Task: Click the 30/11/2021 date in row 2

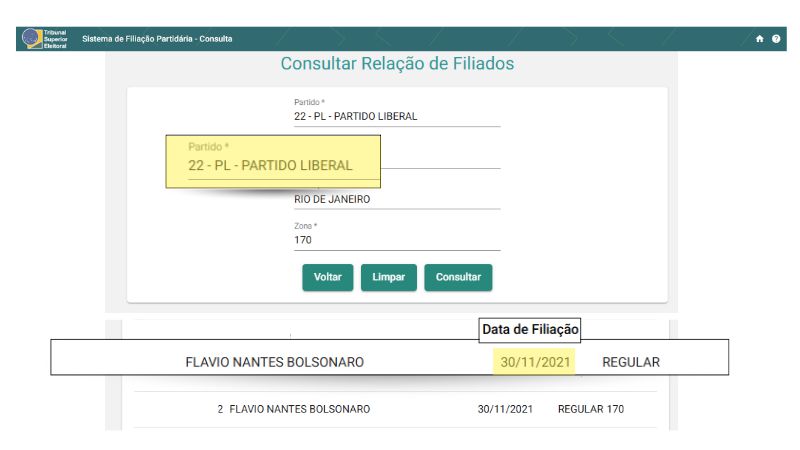Action: click(x=505, y=409)
